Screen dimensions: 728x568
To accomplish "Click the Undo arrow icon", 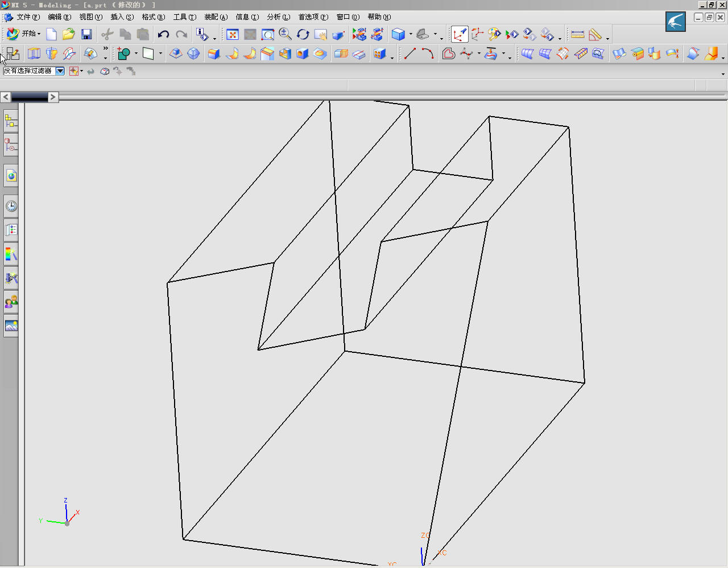I will coord(163,34).
